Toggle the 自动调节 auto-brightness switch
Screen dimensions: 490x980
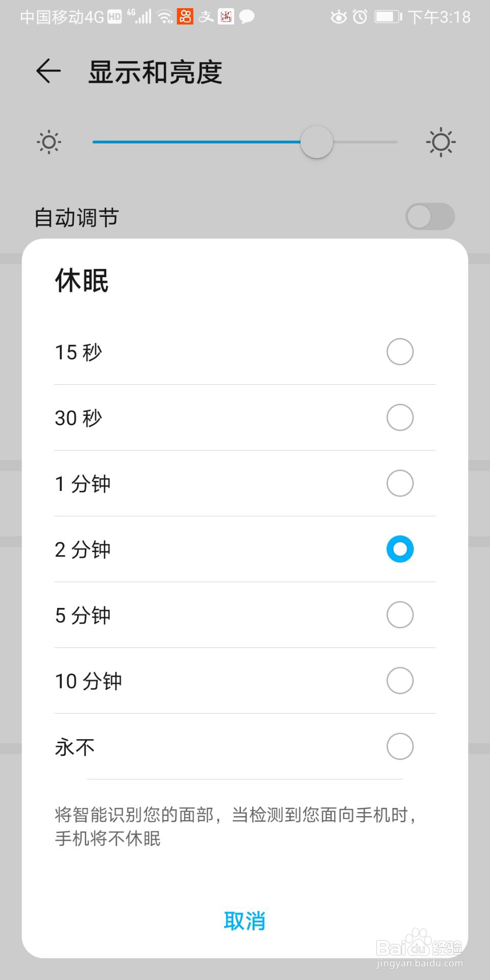tap(430, 216)
